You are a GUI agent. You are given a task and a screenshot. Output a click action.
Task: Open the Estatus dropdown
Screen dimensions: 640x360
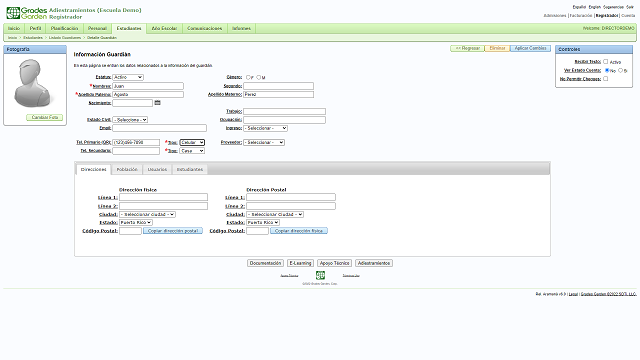coord(128,77)
